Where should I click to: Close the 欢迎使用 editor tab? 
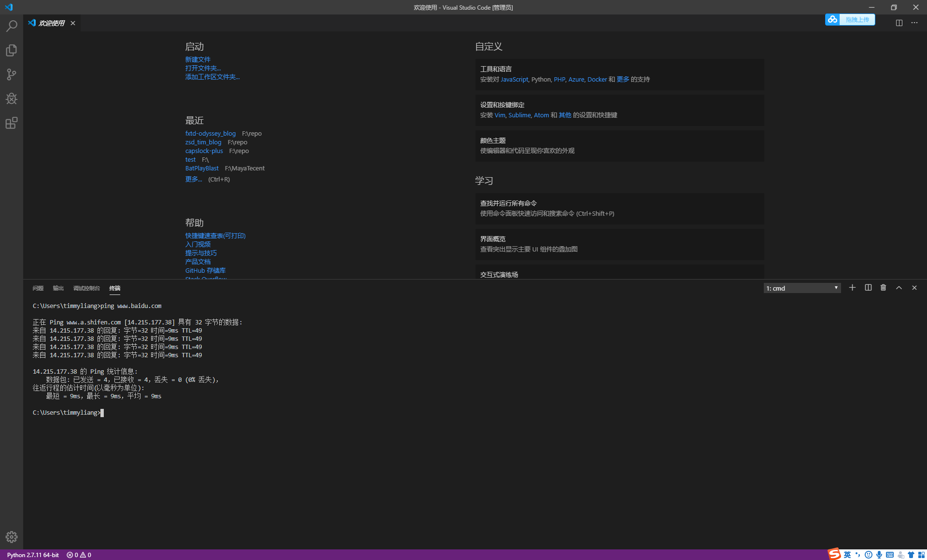tap(73, 23)
